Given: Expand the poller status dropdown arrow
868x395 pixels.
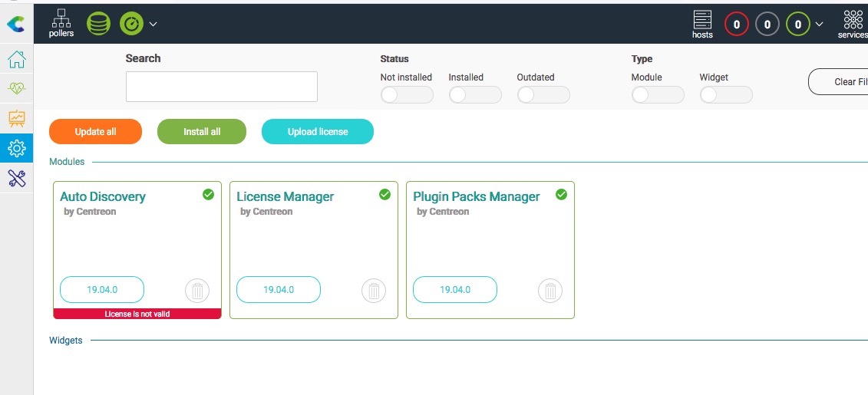Looking at the screenshot, I should tap(153, 24).
